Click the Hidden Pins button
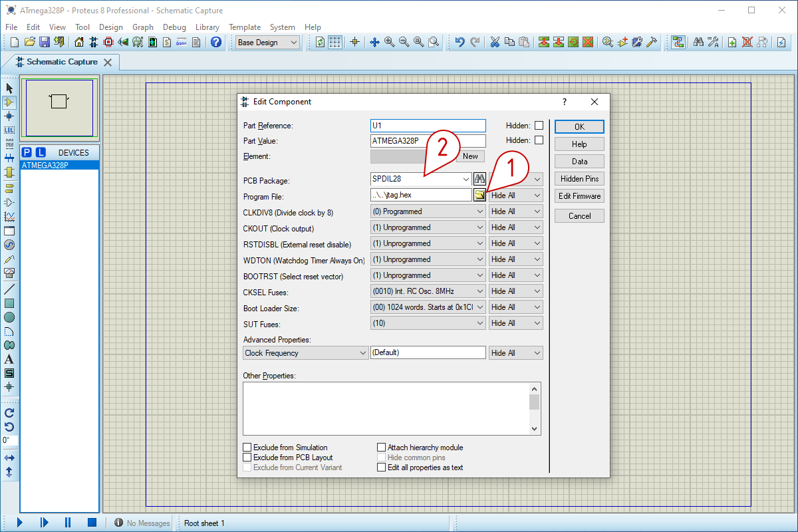The height and width of the screenshot is (532, 798). pyautogui.click(x=579, y=179)
